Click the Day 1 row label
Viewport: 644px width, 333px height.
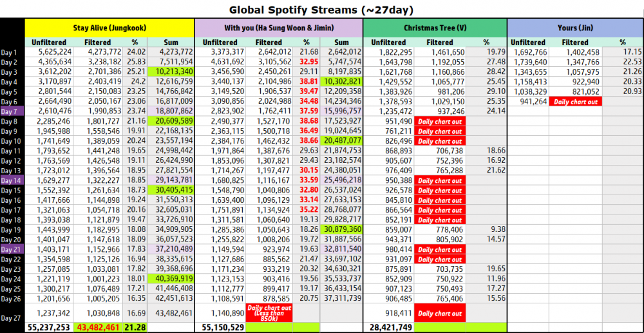(x=9, y=53)
